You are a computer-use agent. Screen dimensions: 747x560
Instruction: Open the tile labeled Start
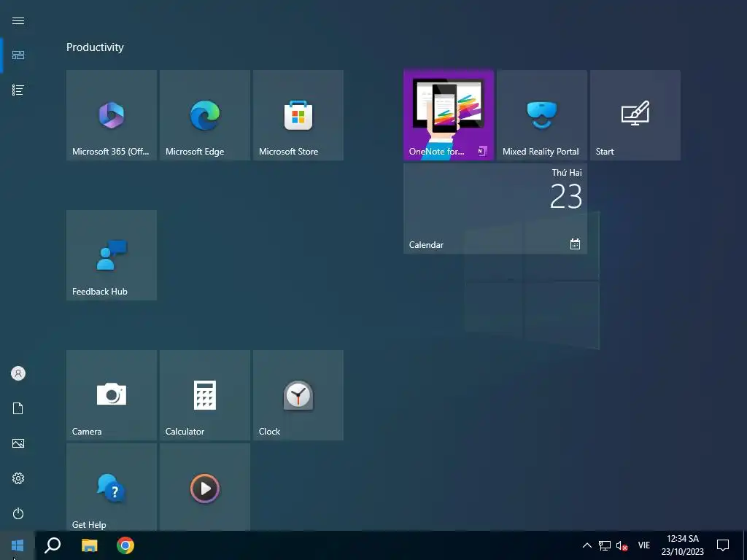tap(635, 115)
